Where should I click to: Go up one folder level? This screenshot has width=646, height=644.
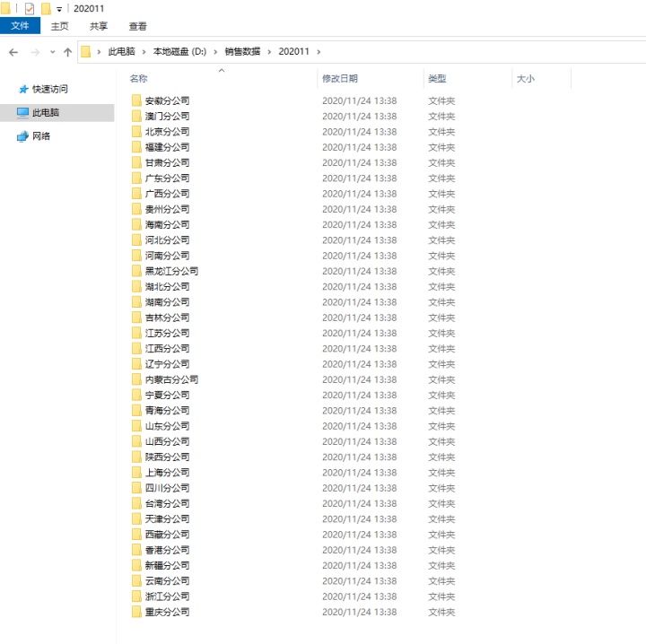pos(67,52)
